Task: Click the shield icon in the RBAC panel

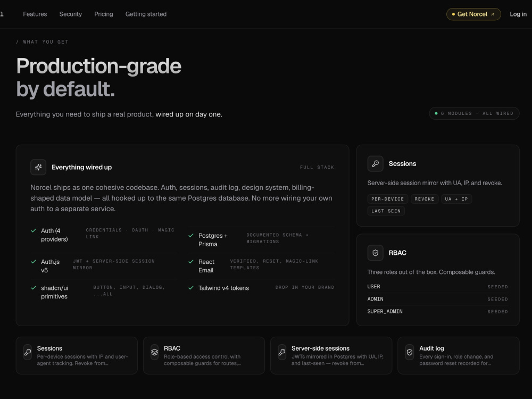Action: pyautogui.click(x=375, y=253)
